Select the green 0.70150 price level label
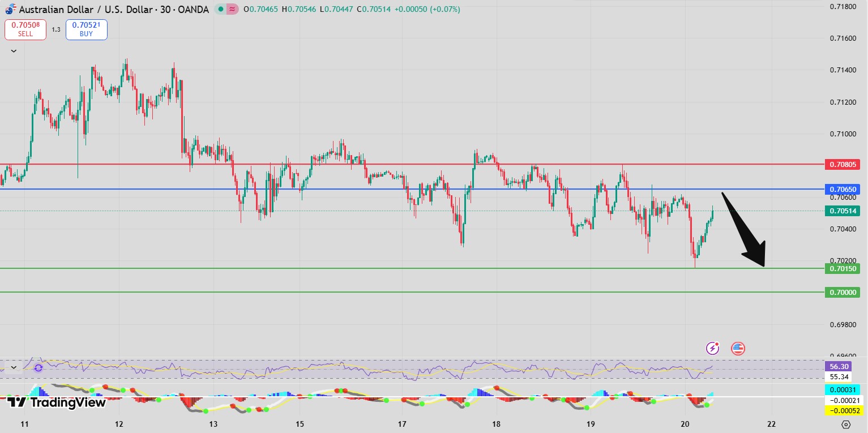Viewport: 868px width, 433px height. [x=843, y=268]
